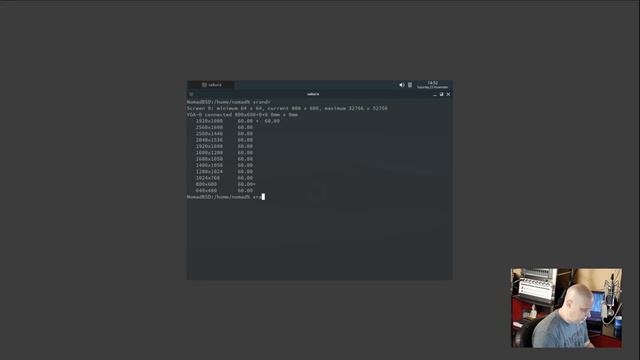Click the 1280x1024 resolution line
The width and height of the screenshot is (640, 360).
point(224,171)
